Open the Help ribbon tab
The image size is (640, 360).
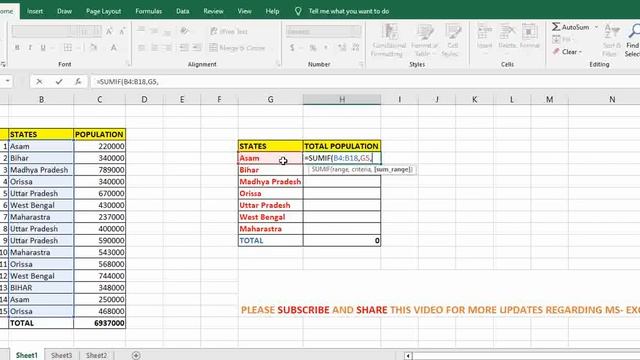click(272, 11)
